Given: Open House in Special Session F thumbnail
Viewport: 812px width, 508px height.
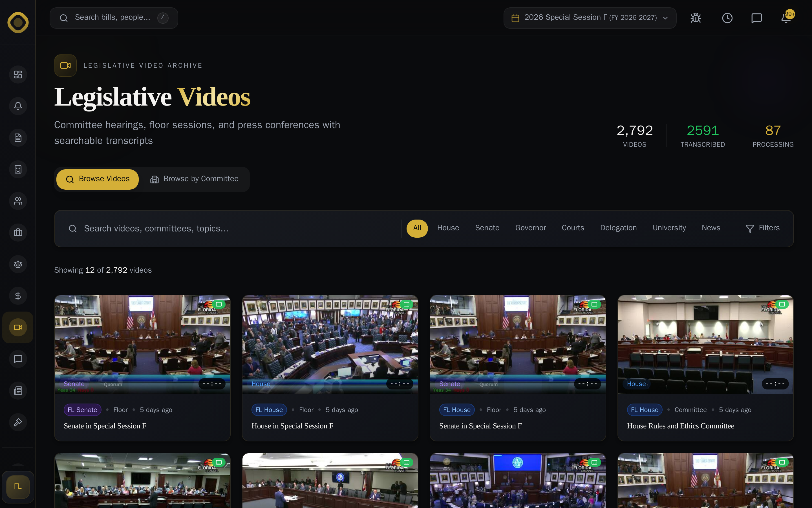Looking at the screenshot, I should click(x=330, y=344).
